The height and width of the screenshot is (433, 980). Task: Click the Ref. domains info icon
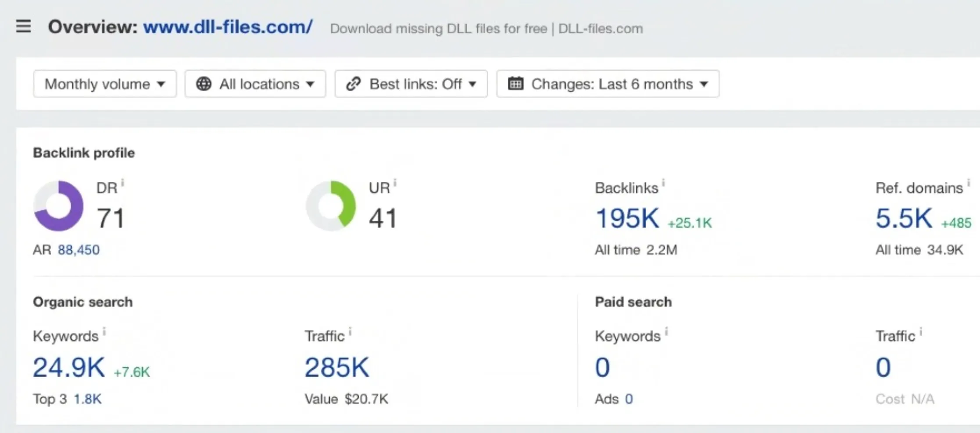[969, 183]
